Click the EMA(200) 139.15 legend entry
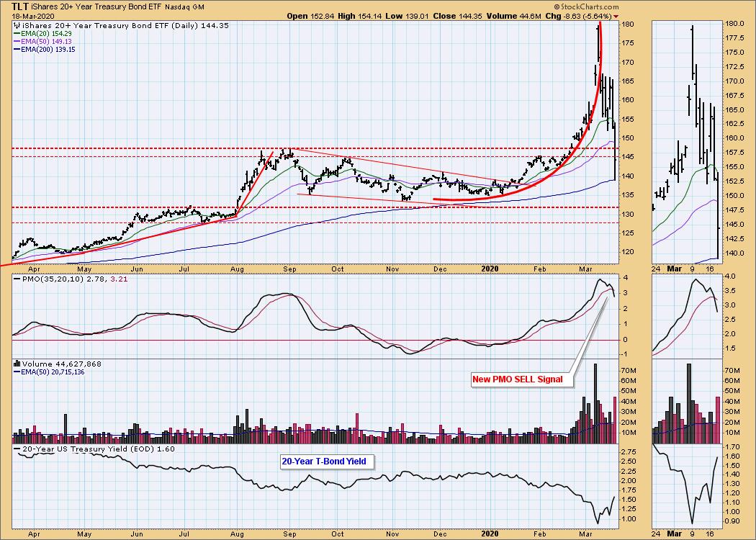 click(x=45, y=49)
